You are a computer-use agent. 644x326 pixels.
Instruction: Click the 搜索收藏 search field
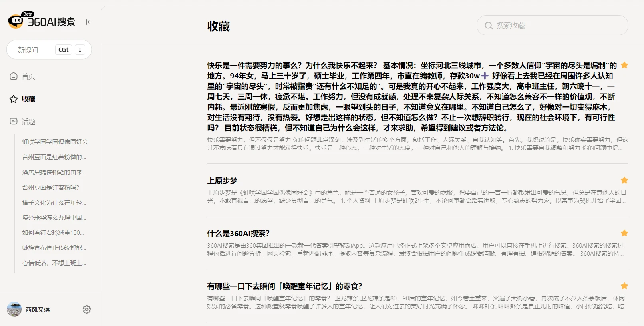553,25
